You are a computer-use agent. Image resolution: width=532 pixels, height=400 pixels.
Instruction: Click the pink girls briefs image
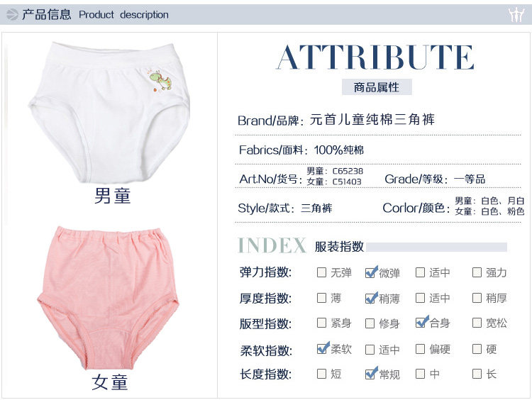(x=108, y=299)
